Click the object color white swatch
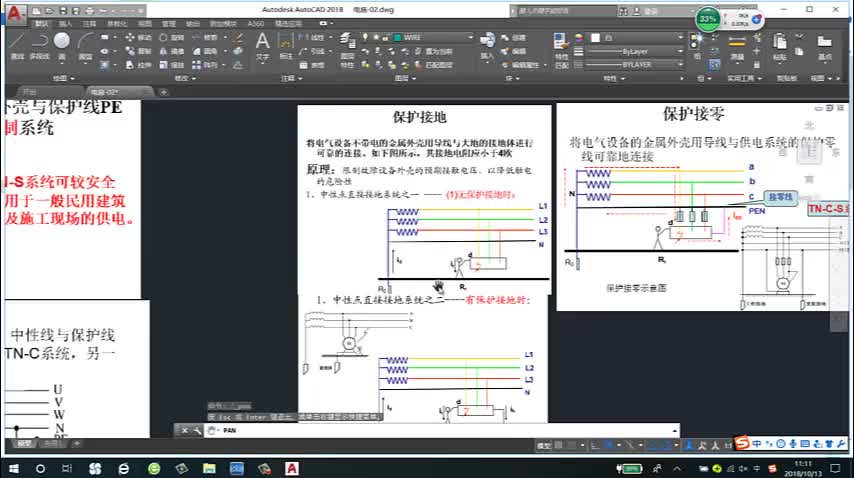 pos(596,38)
